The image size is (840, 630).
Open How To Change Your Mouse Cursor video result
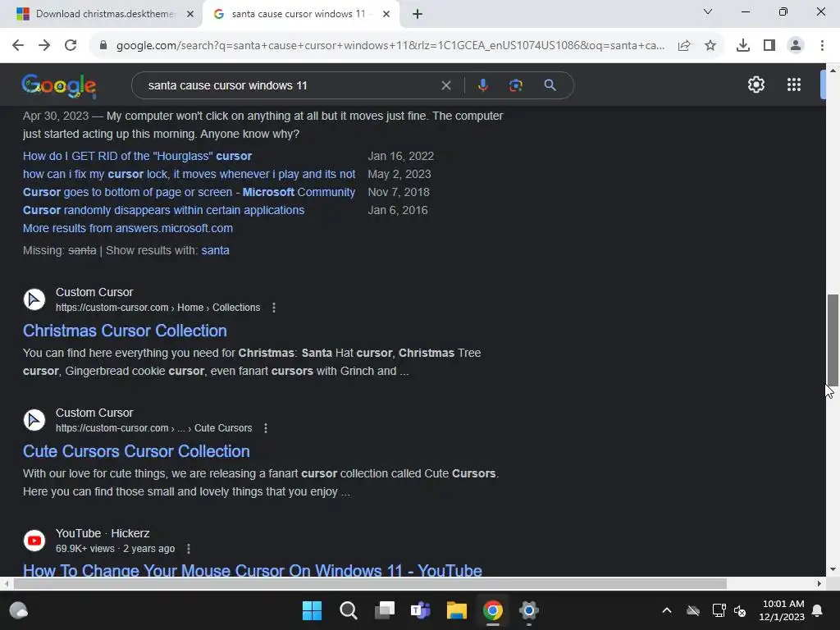pos(253,570)
